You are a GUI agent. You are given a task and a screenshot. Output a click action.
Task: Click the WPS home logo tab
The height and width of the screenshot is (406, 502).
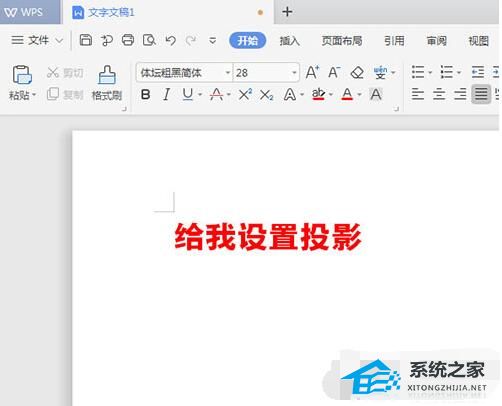click(x=24, y=12)
